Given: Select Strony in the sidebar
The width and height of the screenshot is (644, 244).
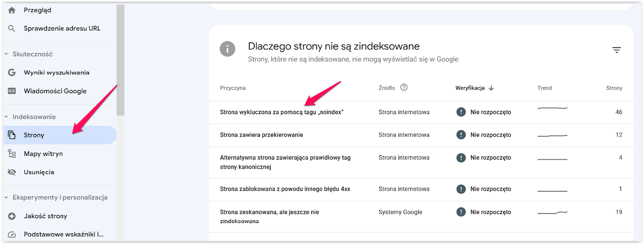Looking at the screenshot, I should click(x=60, y=135).
